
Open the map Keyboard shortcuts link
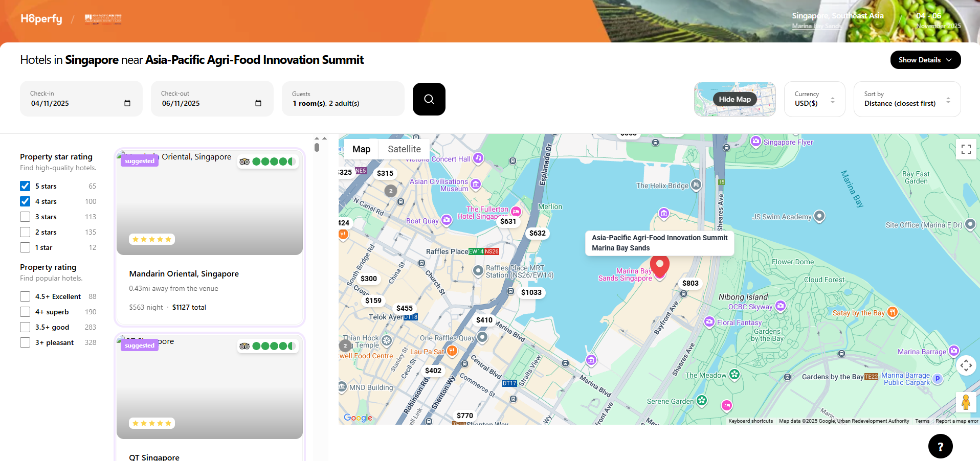point(750,421)
